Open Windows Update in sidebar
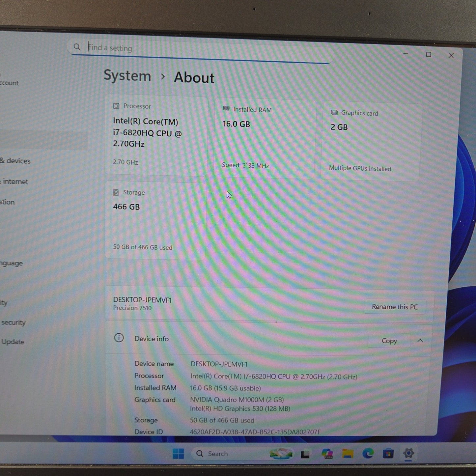 tap(13, 342)
